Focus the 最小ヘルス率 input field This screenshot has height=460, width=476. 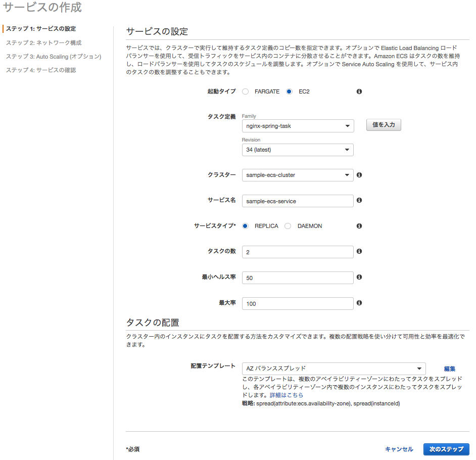pyautogui.click(x=298, y=278)
